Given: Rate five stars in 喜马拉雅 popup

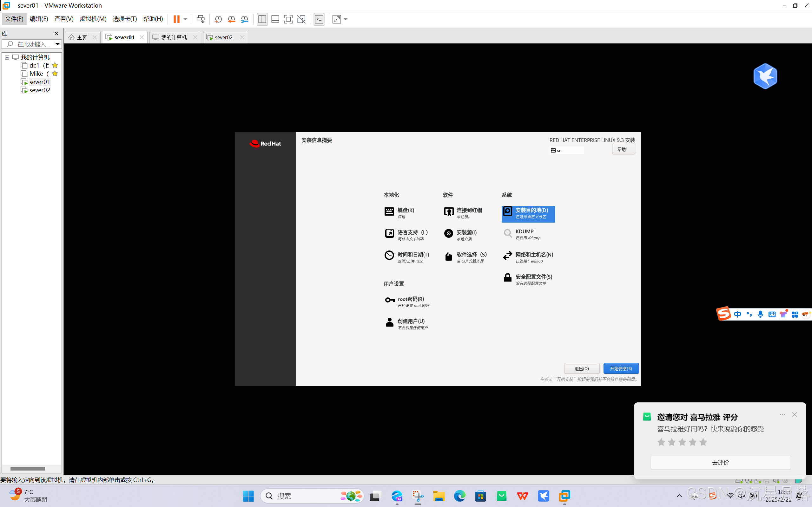Looking at the screenshot, I should 703,442.
